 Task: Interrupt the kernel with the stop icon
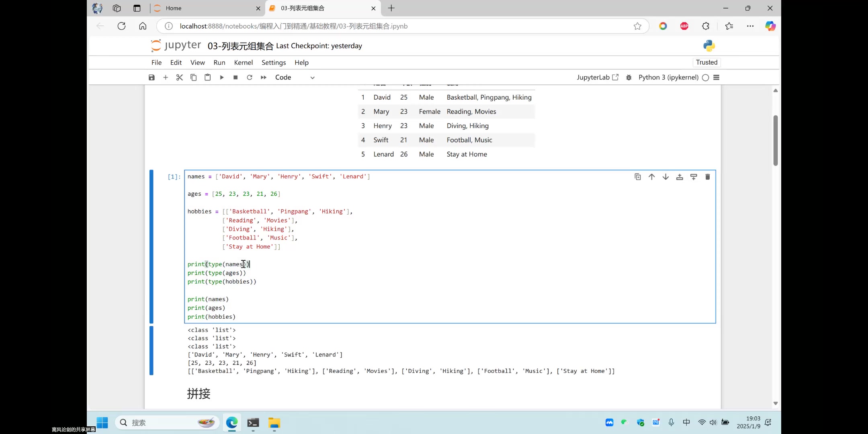point(235,78)
